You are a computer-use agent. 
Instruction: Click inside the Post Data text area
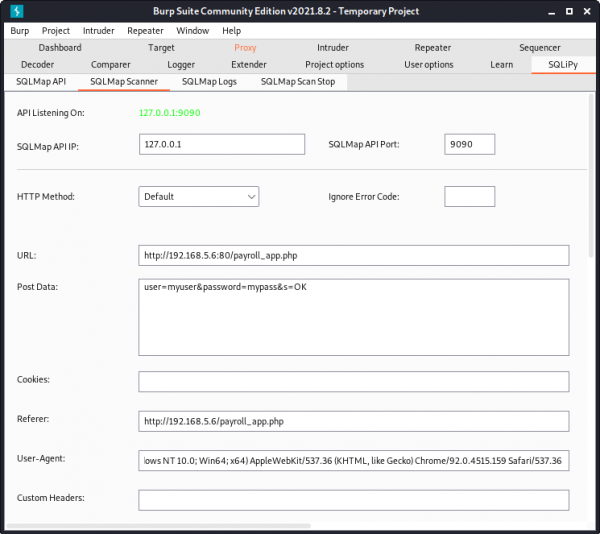pos(353,315)
